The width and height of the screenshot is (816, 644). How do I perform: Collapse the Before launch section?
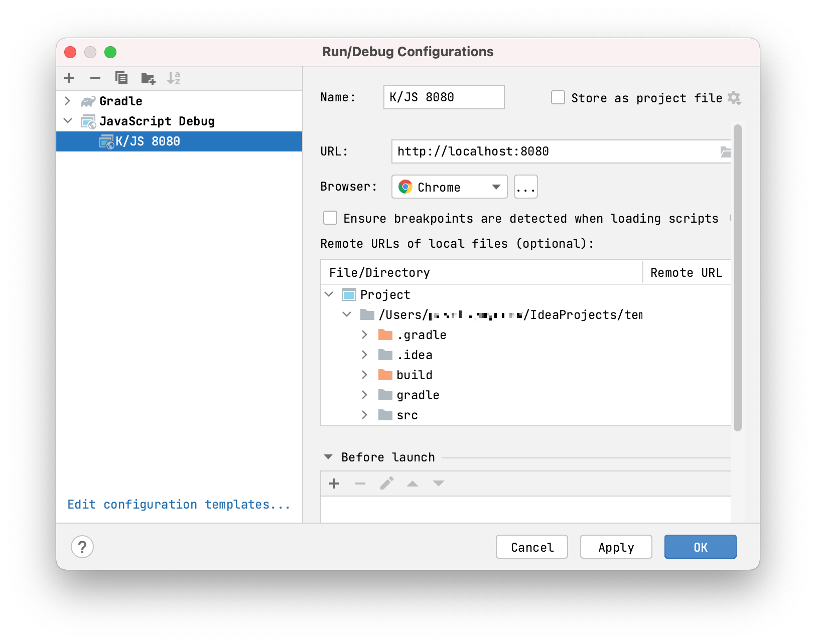point(328,457)
